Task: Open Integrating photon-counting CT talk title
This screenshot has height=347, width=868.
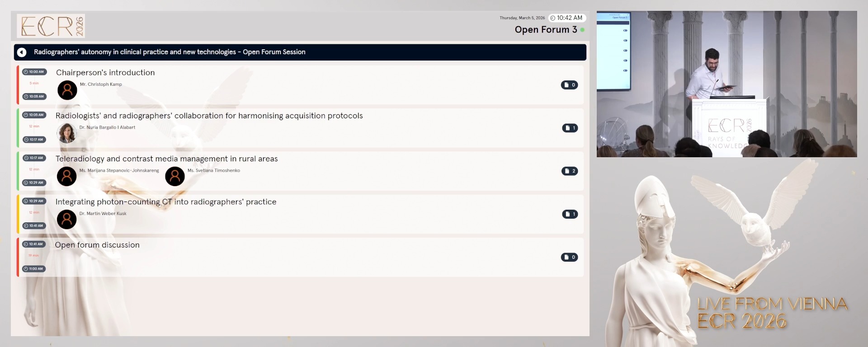Action: [x=165, y=202]
